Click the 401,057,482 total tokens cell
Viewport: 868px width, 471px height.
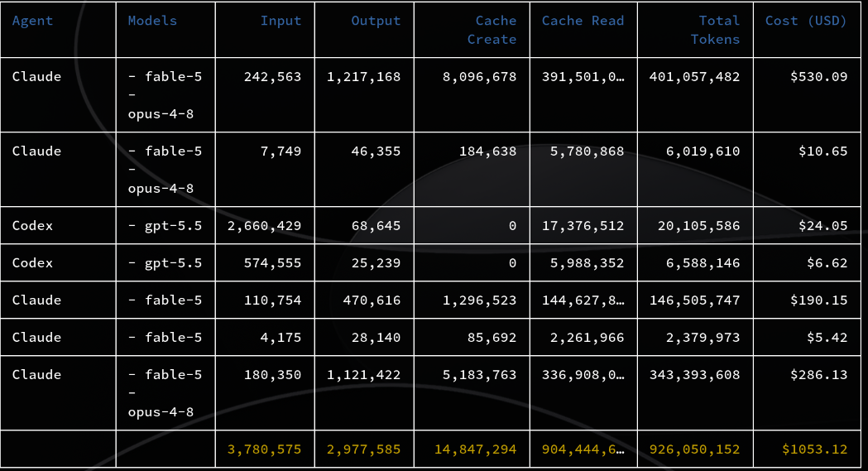click(694, 77)
